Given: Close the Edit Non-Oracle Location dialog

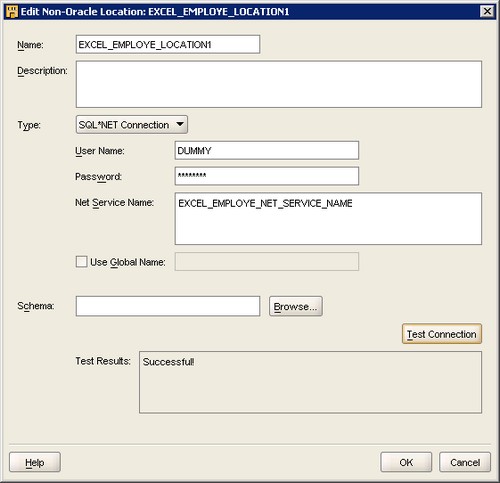Looking at the screenshot, I should coord(487,11).
